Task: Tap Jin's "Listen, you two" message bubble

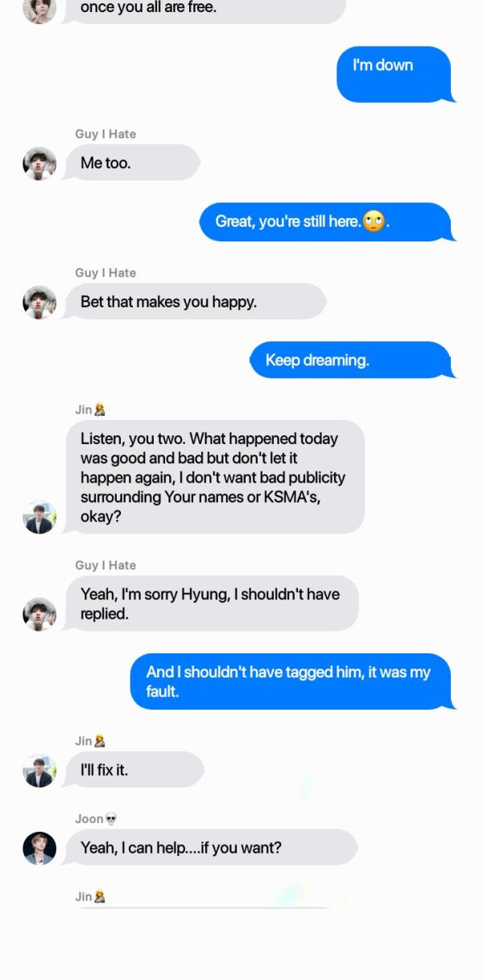Action: (x=214, y=477)
